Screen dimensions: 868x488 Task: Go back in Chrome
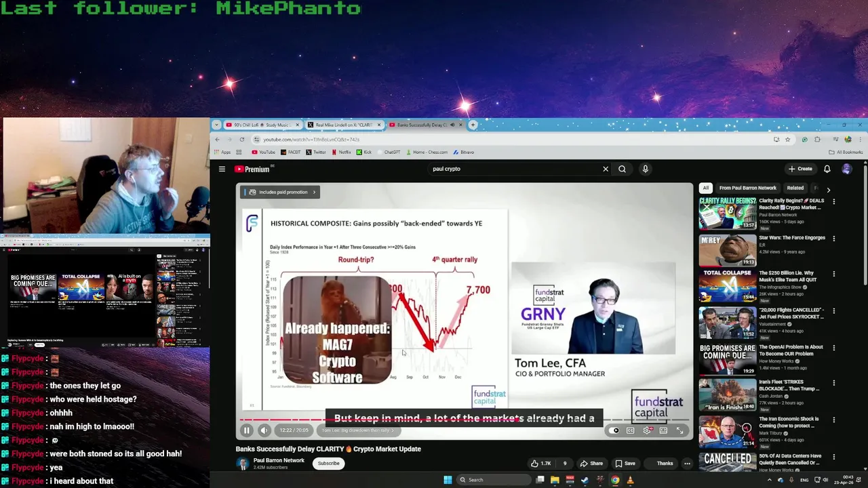point(217,140)
